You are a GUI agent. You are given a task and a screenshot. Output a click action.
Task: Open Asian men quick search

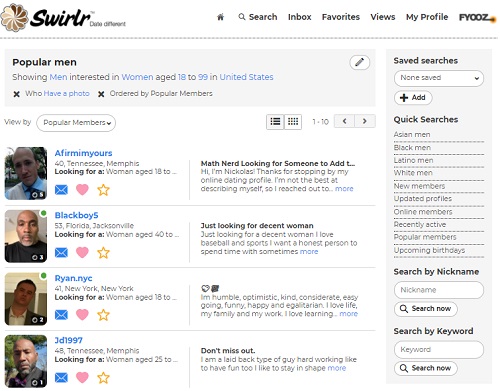(412, 134)
